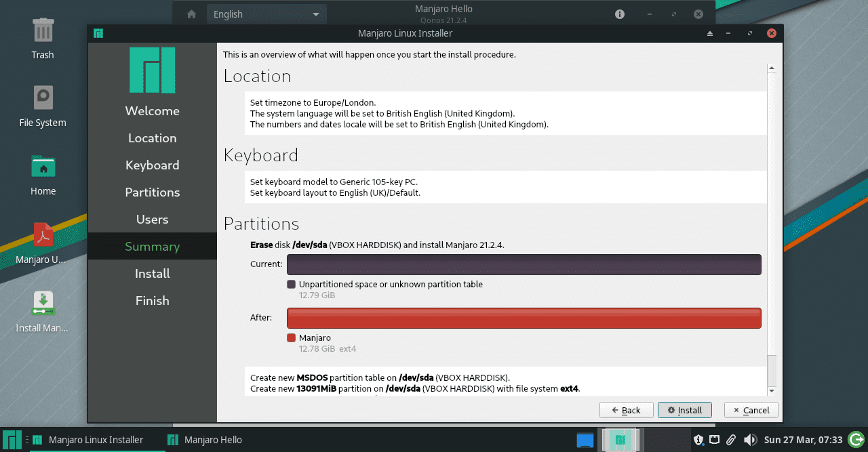Open the shield notification tray icon
868x452 pixels.
click(x=698, y=440)
